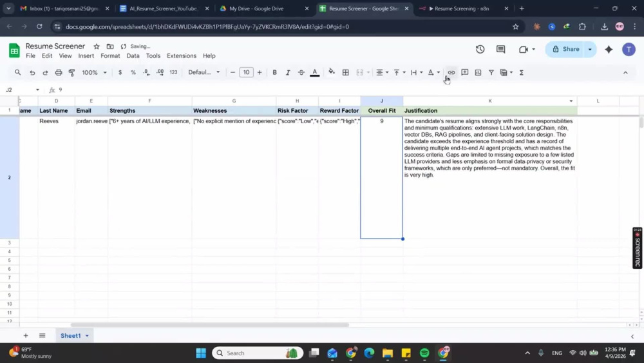The width and height of the screenshot is (644, 363).
Task: Open version history clock icon
Action: point(480,50)
